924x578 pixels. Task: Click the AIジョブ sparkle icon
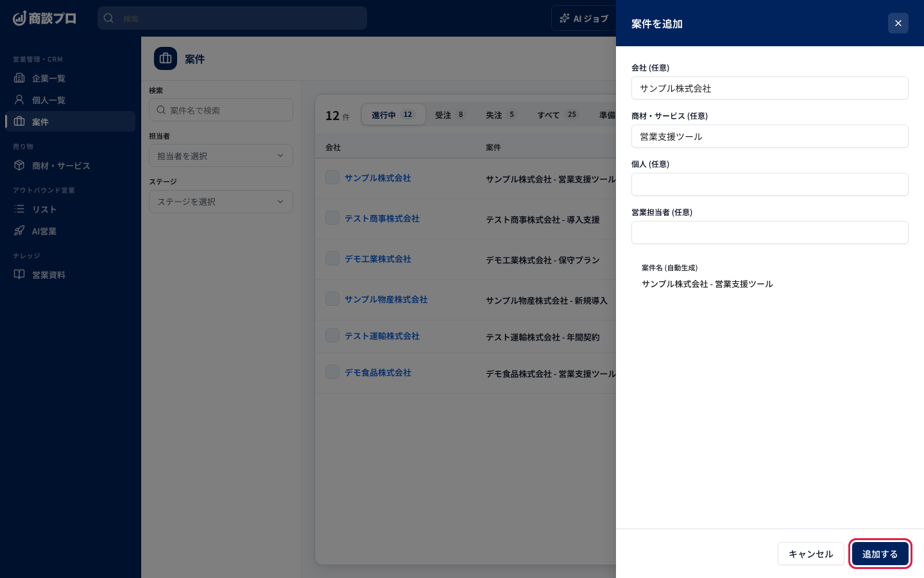(565, 18)
